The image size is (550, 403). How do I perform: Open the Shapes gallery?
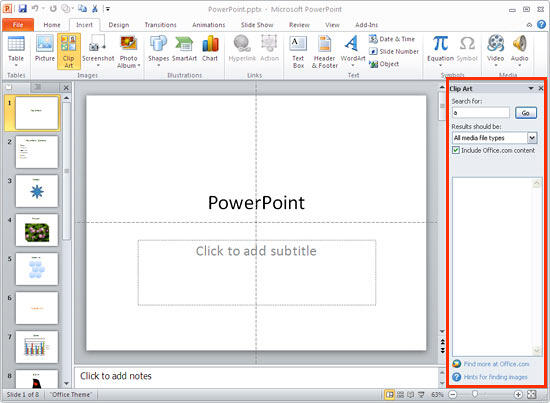click(x=159, y=51)
